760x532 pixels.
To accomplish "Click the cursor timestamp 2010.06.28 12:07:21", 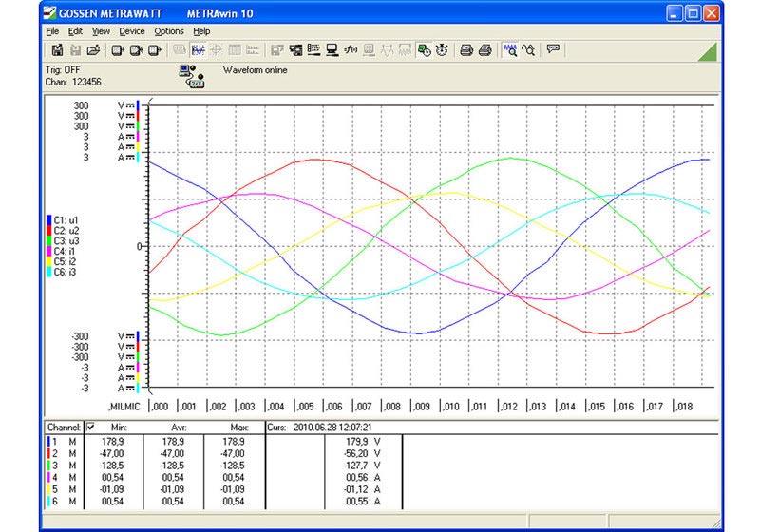I will coord(332,427).
